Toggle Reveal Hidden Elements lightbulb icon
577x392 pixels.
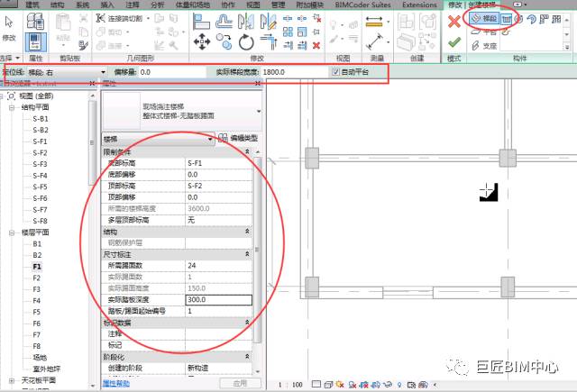pos(399,385)
